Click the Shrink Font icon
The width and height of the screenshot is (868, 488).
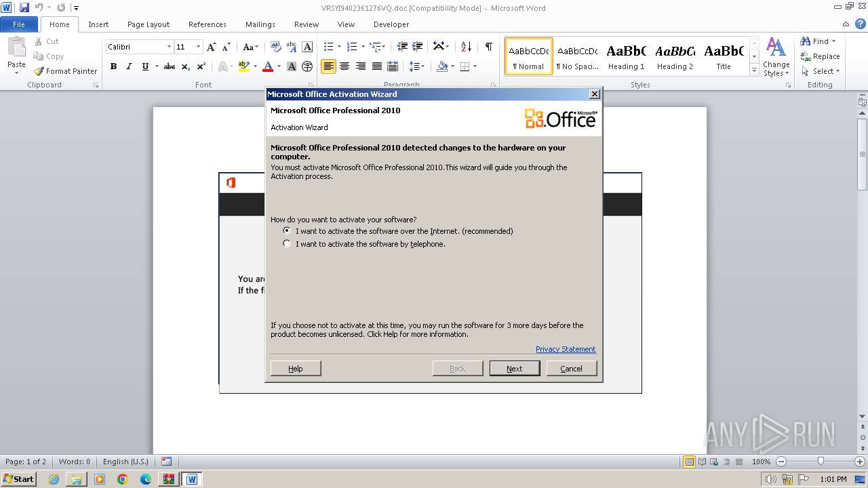tap(227, 47)
